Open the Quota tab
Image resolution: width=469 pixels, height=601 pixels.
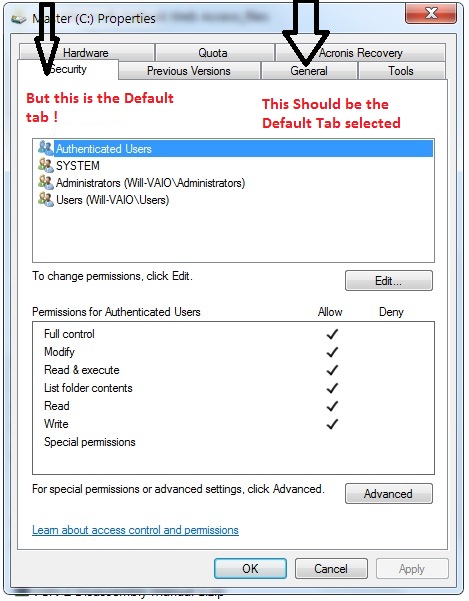pyautogui.click(x=213, y=53)
